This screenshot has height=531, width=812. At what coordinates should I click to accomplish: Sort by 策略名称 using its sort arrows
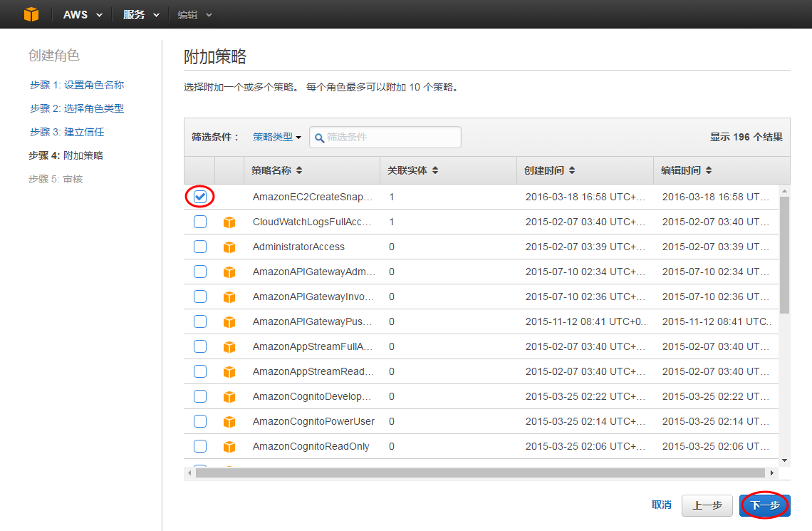click(x=299, y=170)
